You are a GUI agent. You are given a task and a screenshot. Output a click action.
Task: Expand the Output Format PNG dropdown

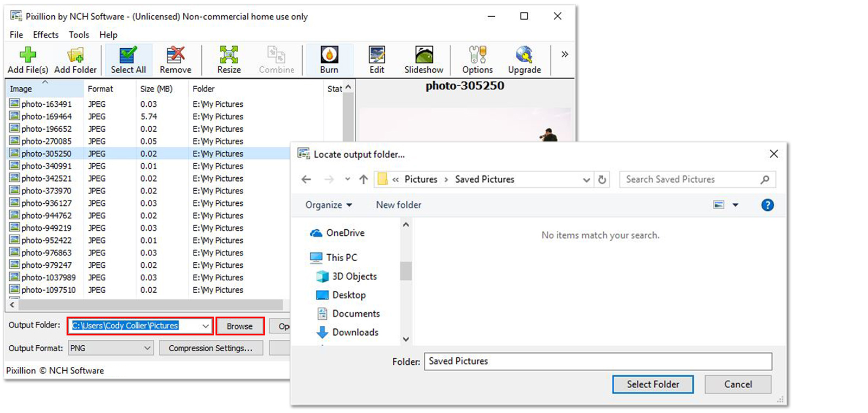147,349
